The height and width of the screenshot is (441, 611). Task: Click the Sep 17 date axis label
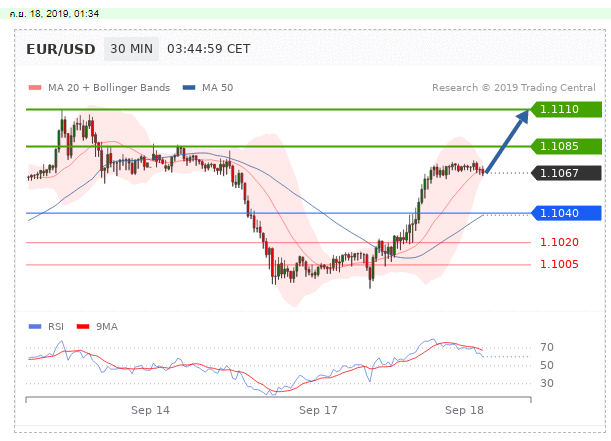318,410
